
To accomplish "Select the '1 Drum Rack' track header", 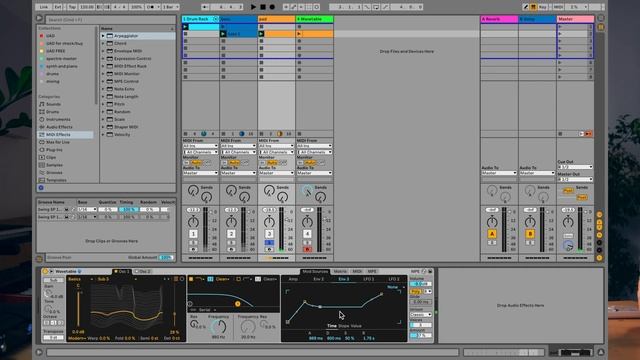I will (200, 19).
